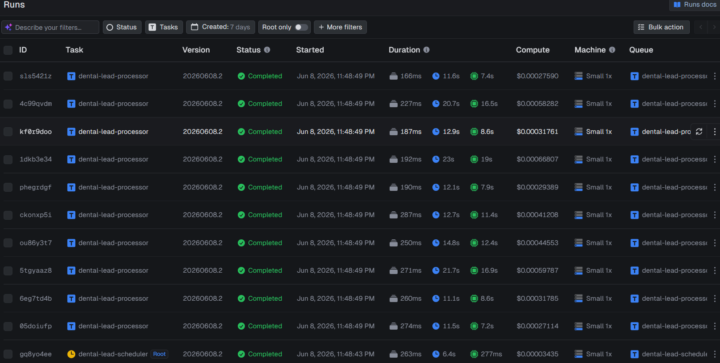Click the info icon next to Machine header
This screenshot has width=720, height=363.
point(612,50)
